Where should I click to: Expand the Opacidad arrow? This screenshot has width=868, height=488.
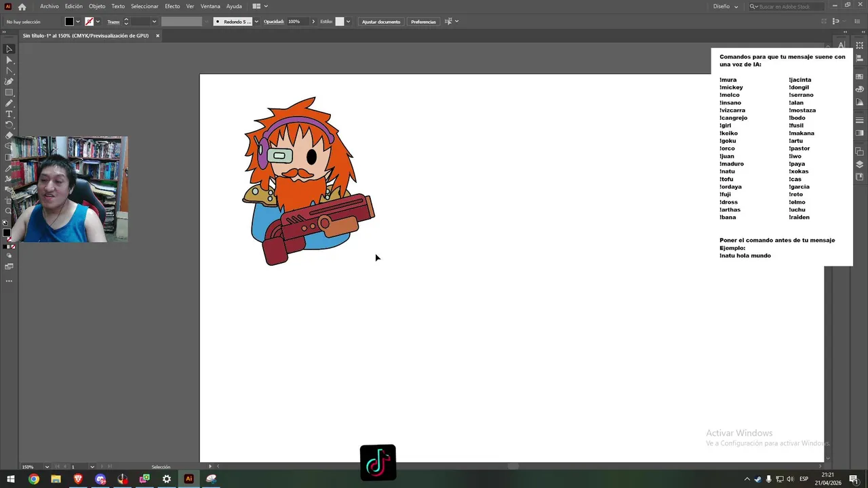[x=313, y=22]
